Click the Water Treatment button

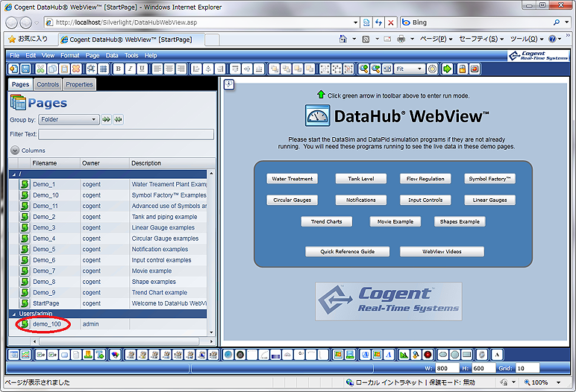click(x=292, y=179)
